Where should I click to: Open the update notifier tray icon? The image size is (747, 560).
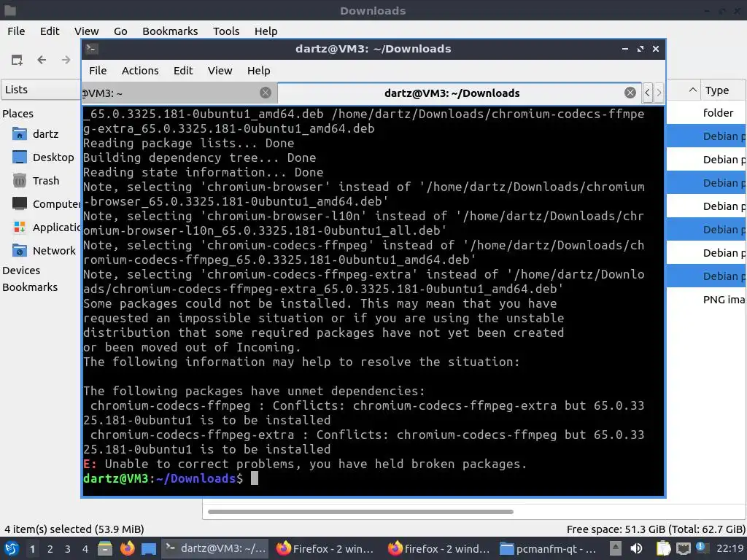pos(702,548)
